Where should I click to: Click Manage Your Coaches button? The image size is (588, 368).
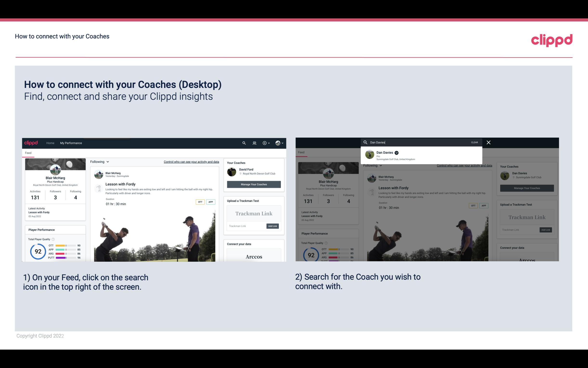[x=254, y=184]
